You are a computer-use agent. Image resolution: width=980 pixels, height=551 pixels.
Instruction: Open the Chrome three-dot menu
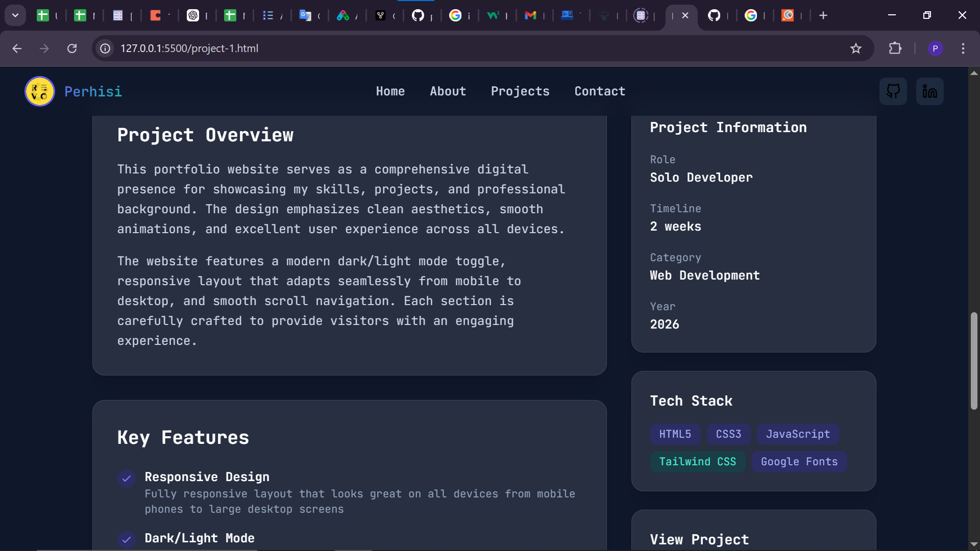pyautogui.click(x=963, y=48)
